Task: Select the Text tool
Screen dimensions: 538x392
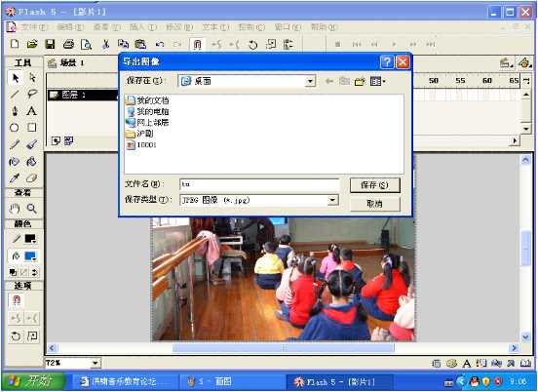Action: 31,111
